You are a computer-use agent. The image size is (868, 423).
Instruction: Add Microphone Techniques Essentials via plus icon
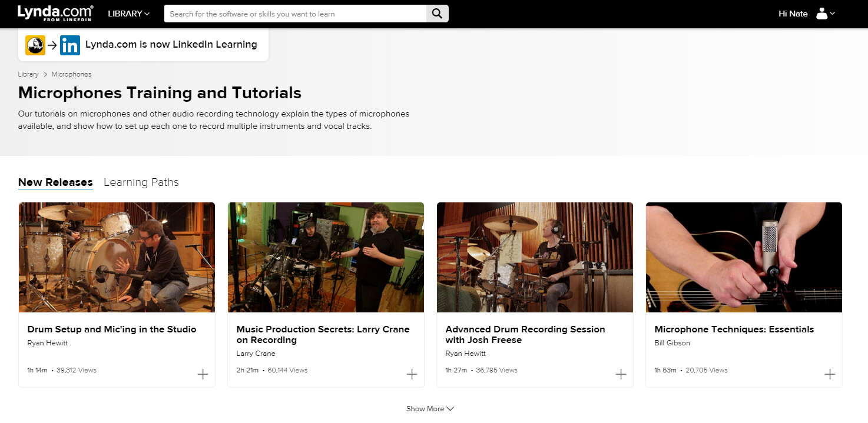[x=830, y=374]
